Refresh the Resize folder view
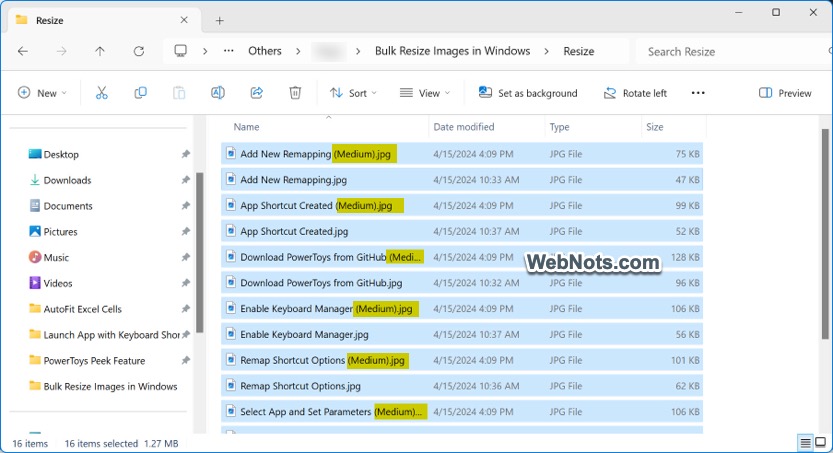Screen dimensions: 833x453 coord(139,51)
